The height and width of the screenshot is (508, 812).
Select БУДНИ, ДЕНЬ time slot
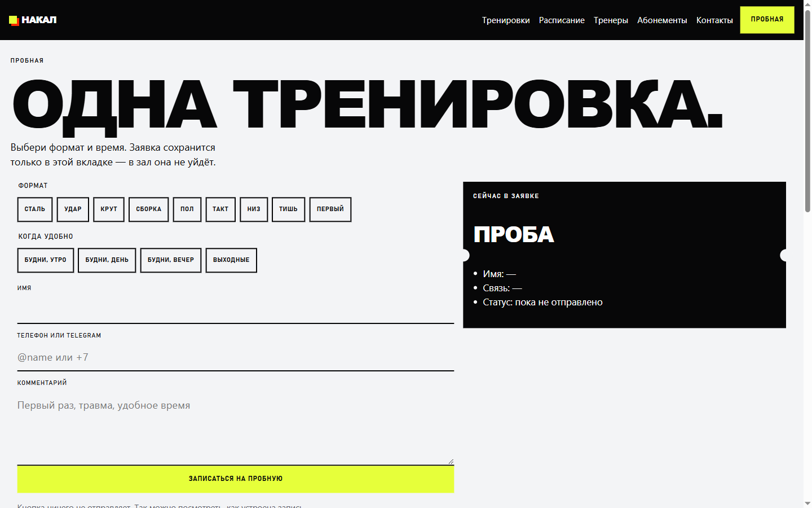pos(107,260)
